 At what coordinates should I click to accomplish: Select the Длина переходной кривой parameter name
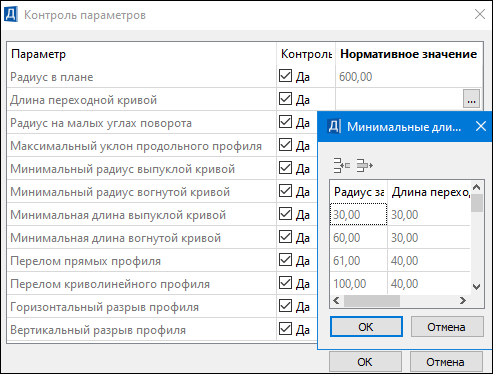[83, 100]
